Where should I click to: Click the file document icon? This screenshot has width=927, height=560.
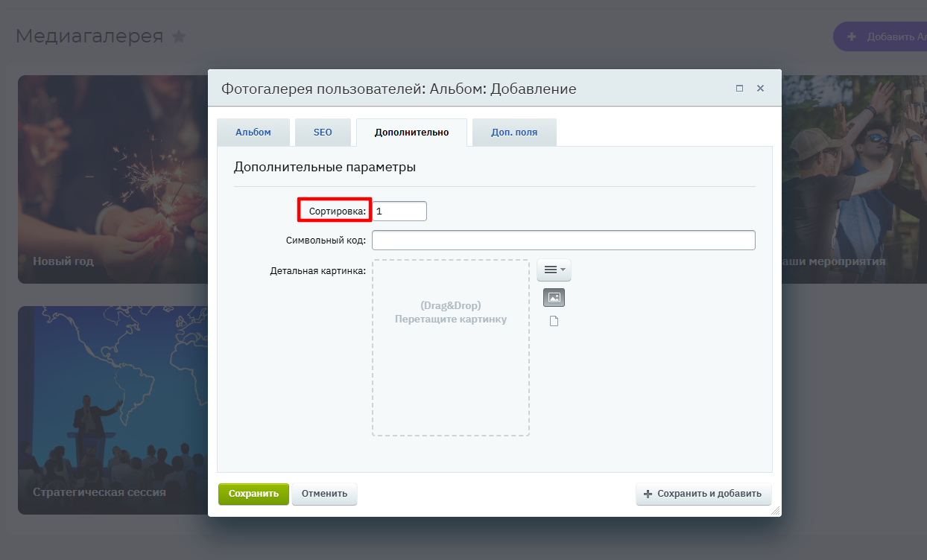554,322
